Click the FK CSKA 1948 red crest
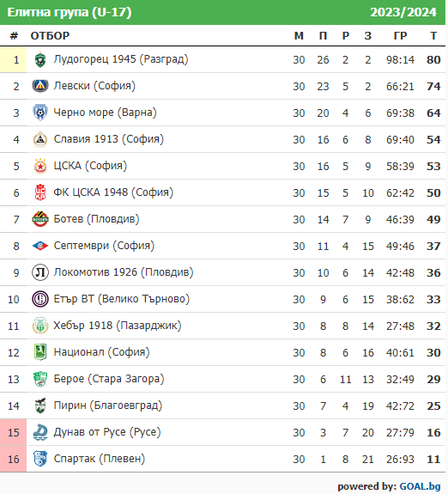This screenshot has width=448, height=494. tap(40, 192)
